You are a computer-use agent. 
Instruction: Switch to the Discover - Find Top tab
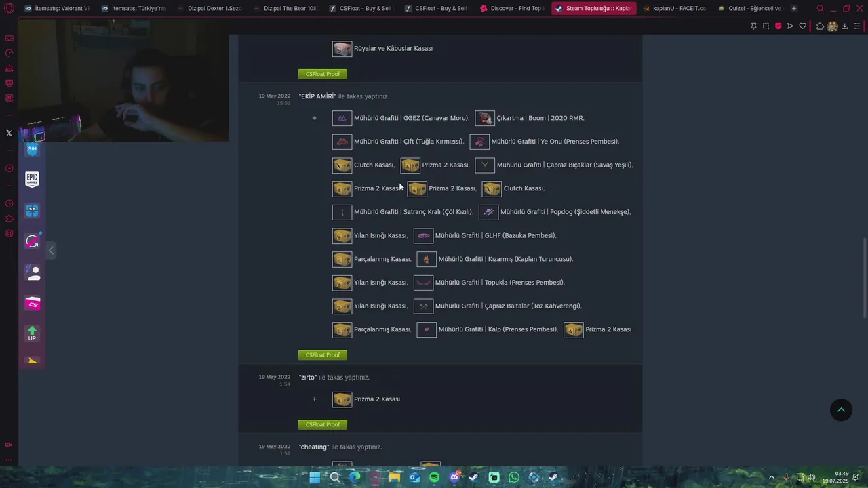[x=511, y=9]
